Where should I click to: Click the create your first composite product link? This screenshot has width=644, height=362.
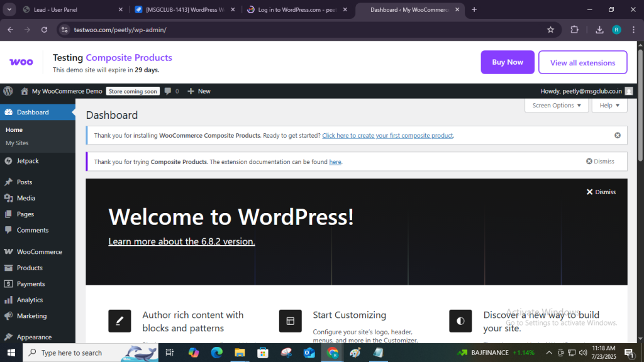tap(387, 136)
